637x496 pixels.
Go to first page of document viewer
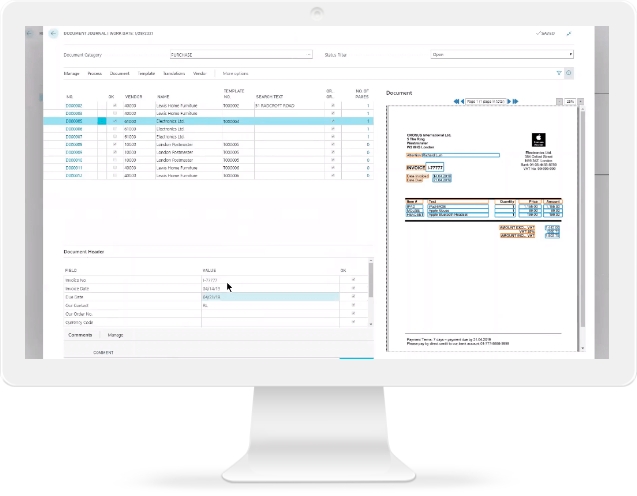(456, 102)
